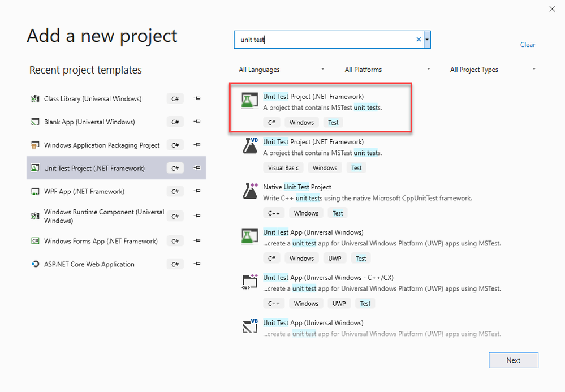Click the UWP tag on the C# Unit Test App
The height and width of the screenshot is (392, 565).
(335, 259)
